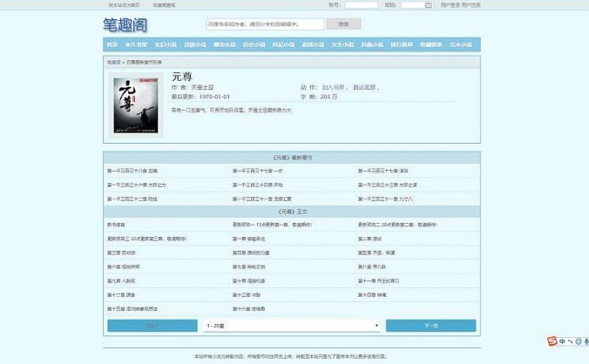Open the 科幻小说 category tab
Screen dimensions: 589x364
click(x=283, y=44)
